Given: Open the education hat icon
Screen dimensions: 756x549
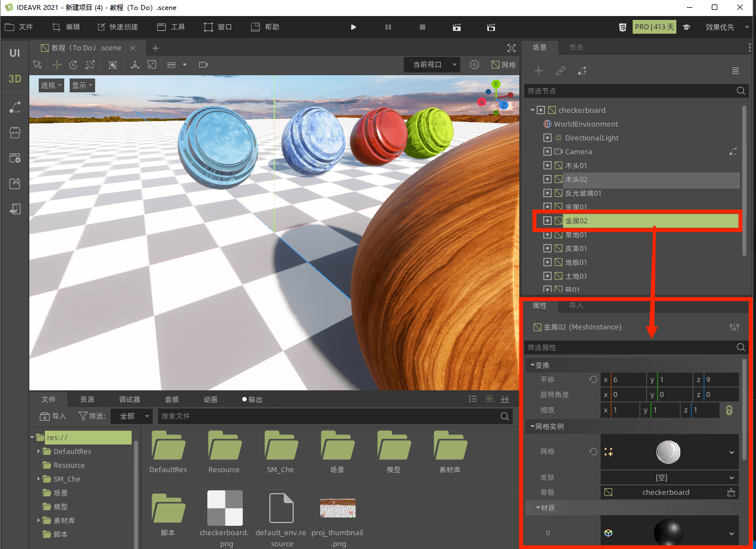Looking at the screenshot, I should pyautogui.click(x=687, y=27).
